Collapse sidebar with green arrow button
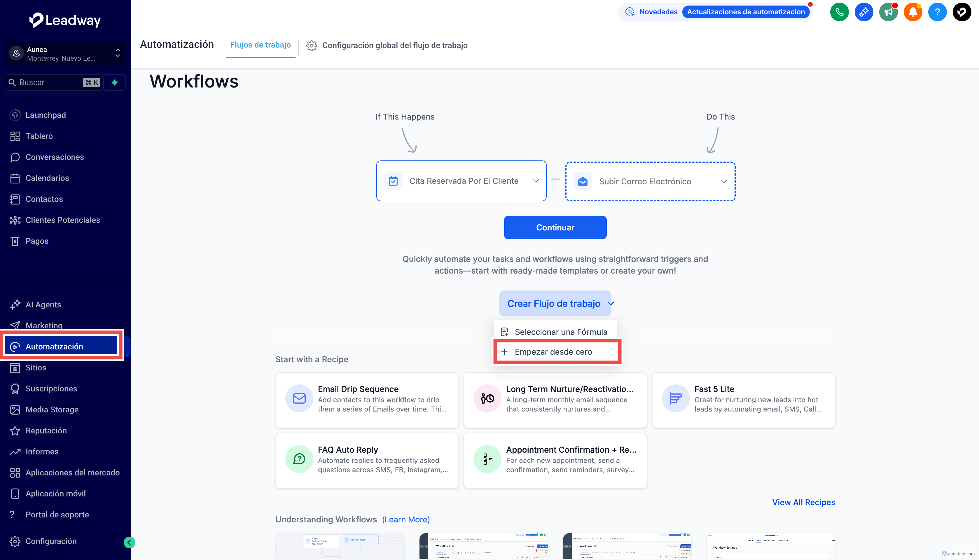This screenshot has width=979, height=560. pyautogui.click(x=129, y=542)
